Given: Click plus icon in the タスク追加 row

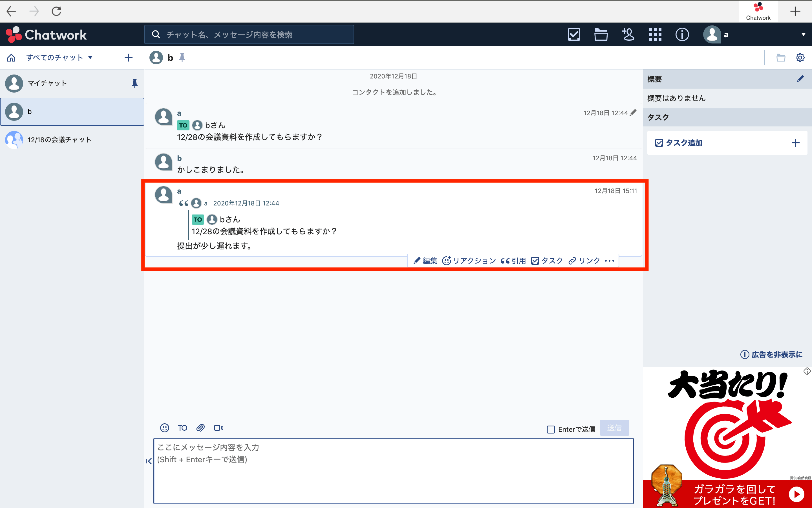Looking at the screenshot, I should click(795, 143).
